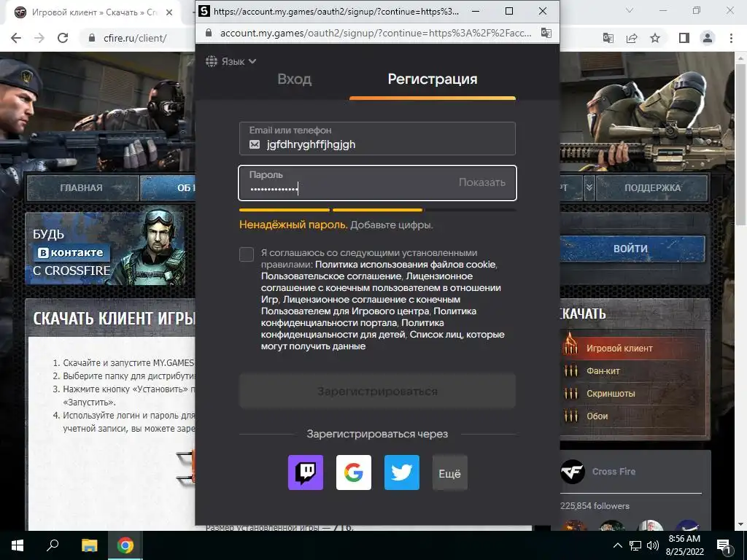Close the Игровой клиент browser tab
Viewport: 747px width, 560px height.
[169, 12]
